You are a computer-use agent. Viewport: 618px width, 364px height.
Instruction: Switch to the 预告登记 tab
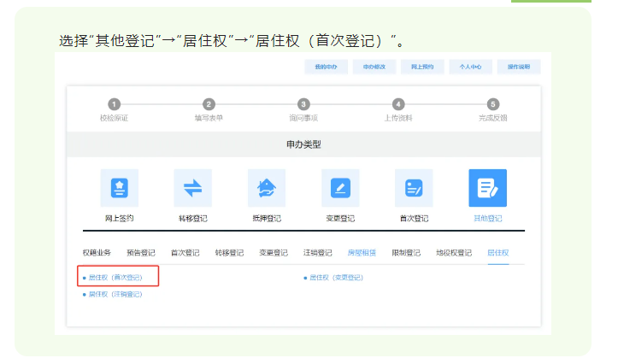pos(141,253)
